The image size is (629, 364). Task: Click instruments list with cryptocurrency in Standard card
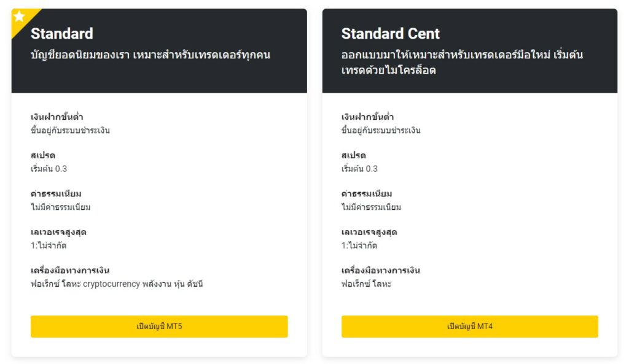(117, 284)
